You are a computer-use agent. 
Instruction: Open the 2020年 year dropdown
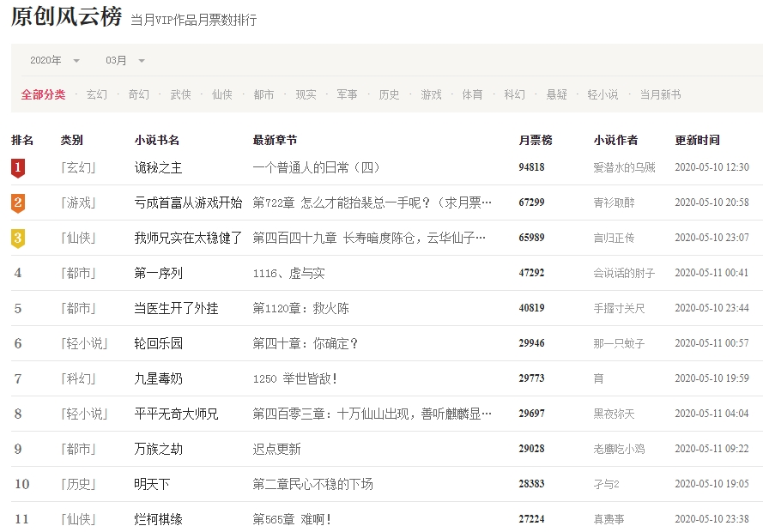pos(55,61)
